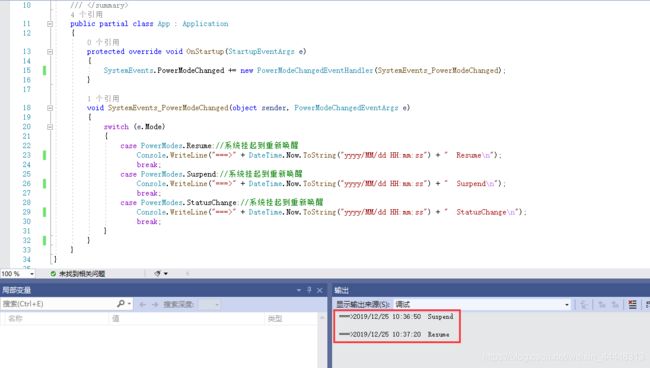This screenshot has height=368, width=650.
Task: Click the 值 column header
Action: [x=116, y=318]
